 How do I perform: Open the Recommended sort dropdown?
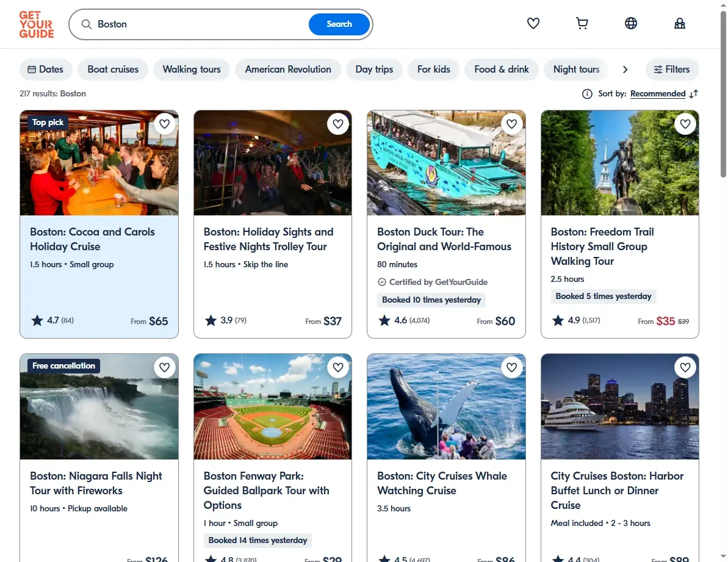(657, 94)
